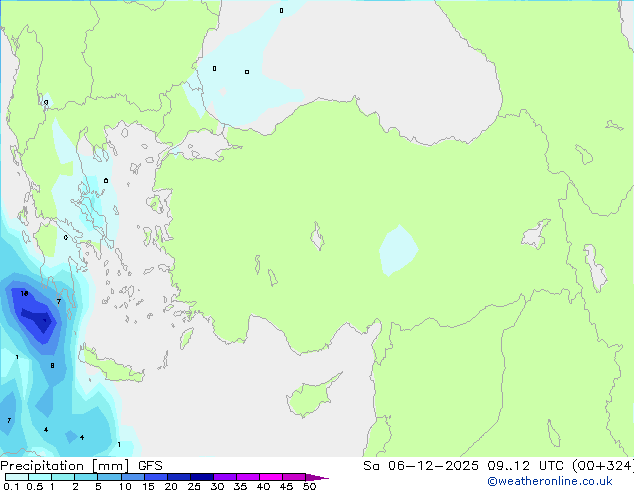634x490 pixels.
Task: Click the light-blue precipitation patch in central Turkey
Action: (397, 250)
